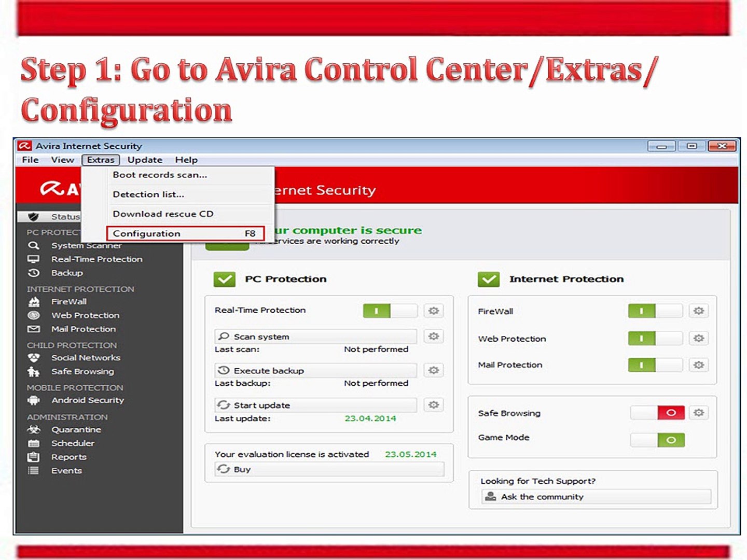Click license date 23.05.2014

[x=410, y=454]
